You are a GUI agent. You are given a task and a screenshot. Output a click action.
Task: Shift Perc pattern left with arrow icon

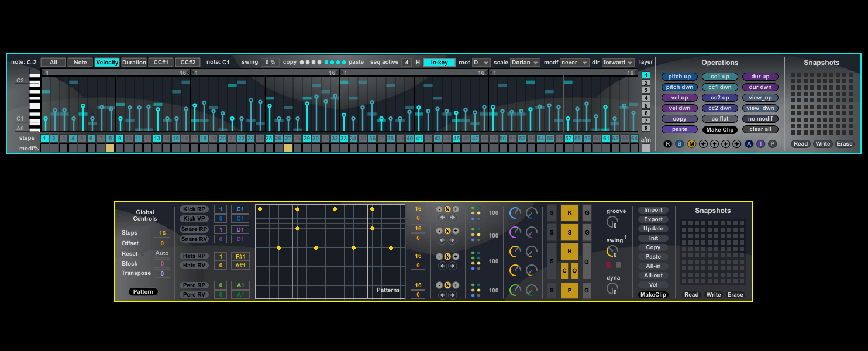(x=443, y=295)
